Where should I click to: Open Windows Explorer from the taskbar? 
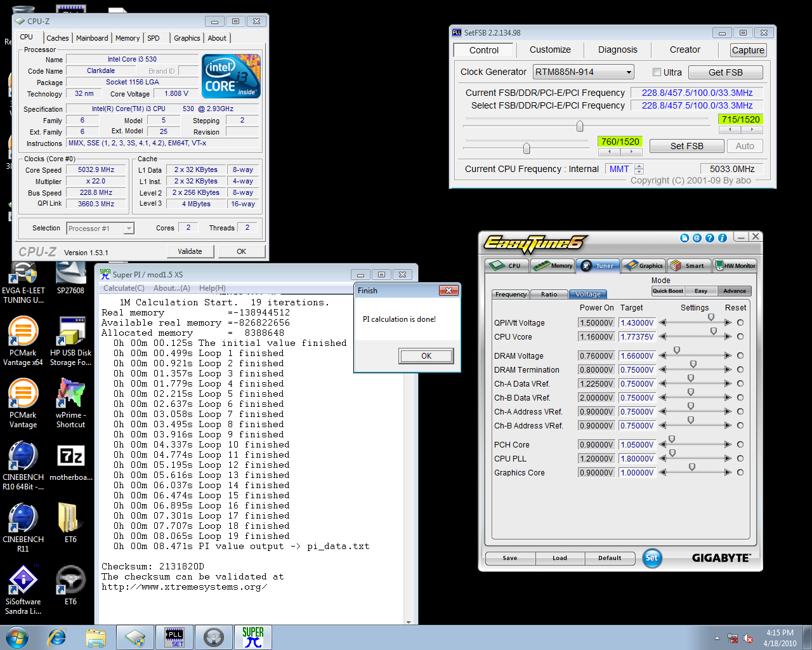click(96, 637)
